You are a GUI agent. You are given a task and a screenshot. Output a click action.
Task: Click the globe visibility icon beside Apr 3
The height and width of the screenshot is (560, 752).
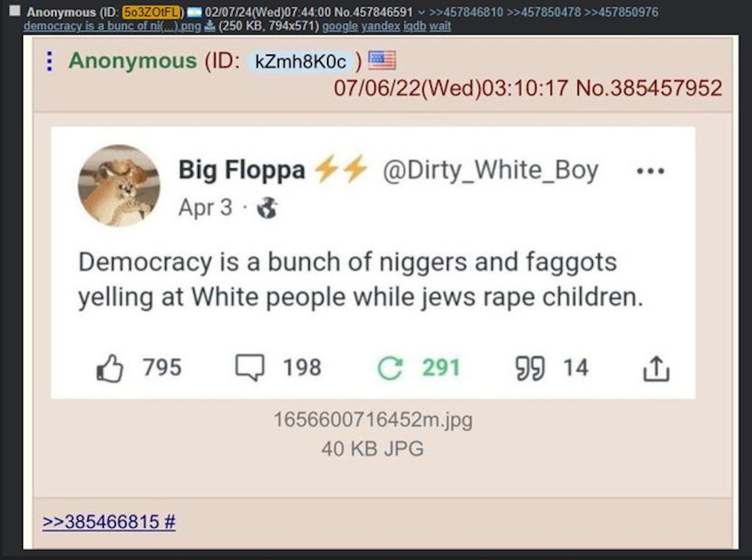(268, 208)
